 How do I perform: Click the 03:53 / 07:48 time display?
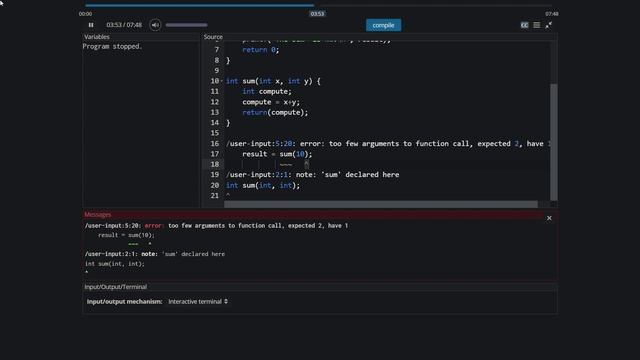[x=124, y=25]
